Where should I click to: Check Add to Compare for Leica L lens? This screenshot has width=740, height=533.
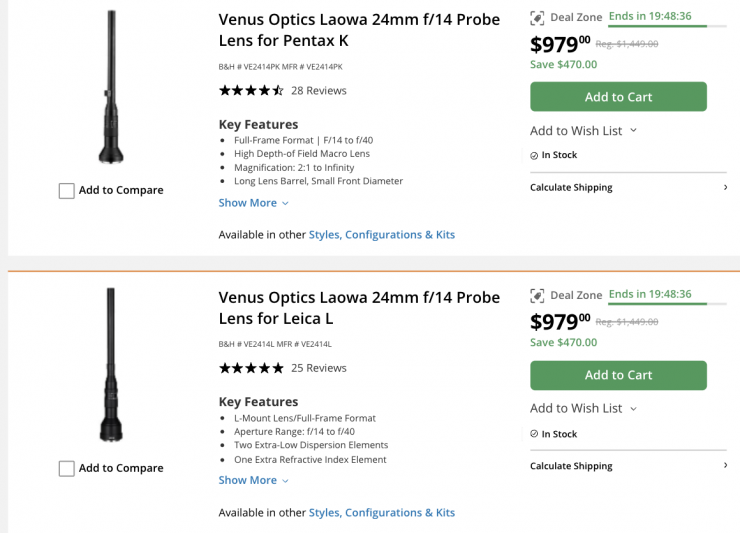click(x=67, y=468)
